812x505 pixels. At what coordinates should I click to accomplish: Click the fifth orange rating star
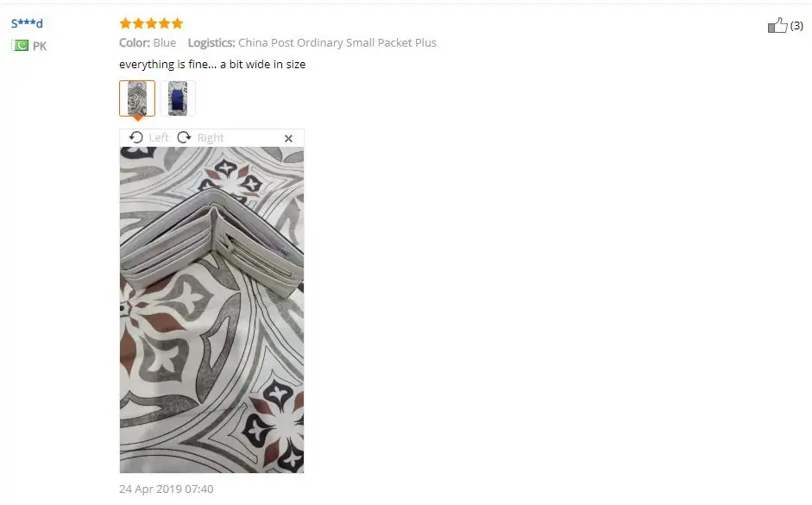coord(177,23)
